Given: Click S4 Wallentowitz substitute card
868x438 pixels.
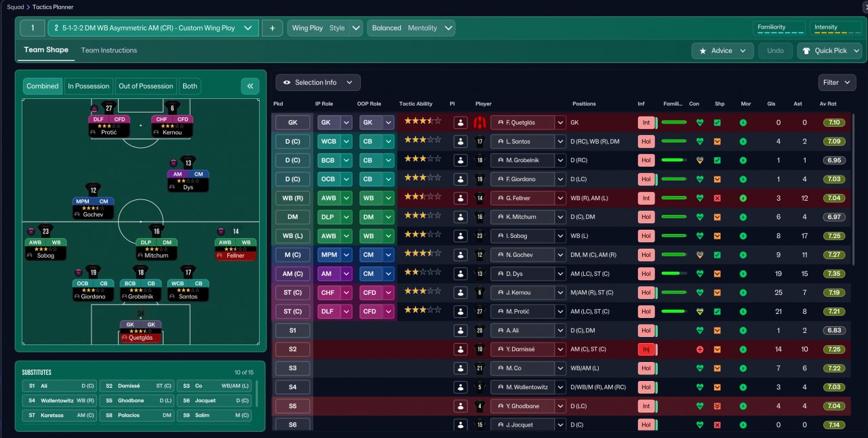Looking at the screenshot, I should (59, 400).
